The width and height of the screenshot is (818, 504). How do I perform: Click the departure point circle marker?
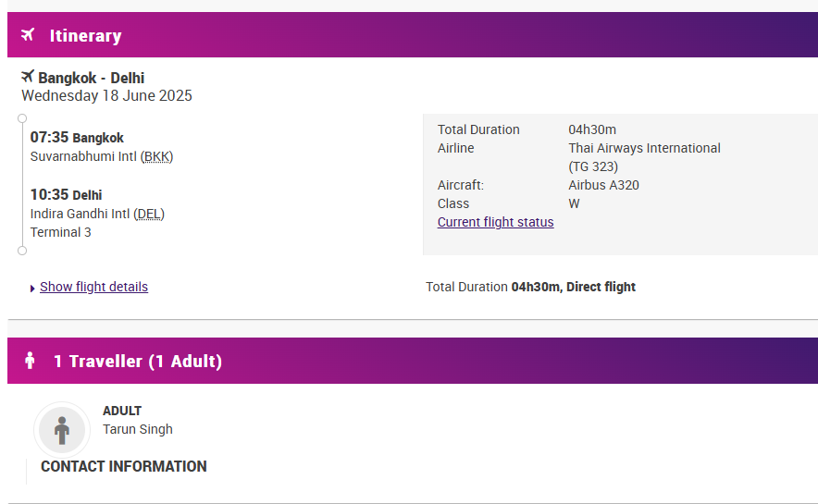coord(22,118)
